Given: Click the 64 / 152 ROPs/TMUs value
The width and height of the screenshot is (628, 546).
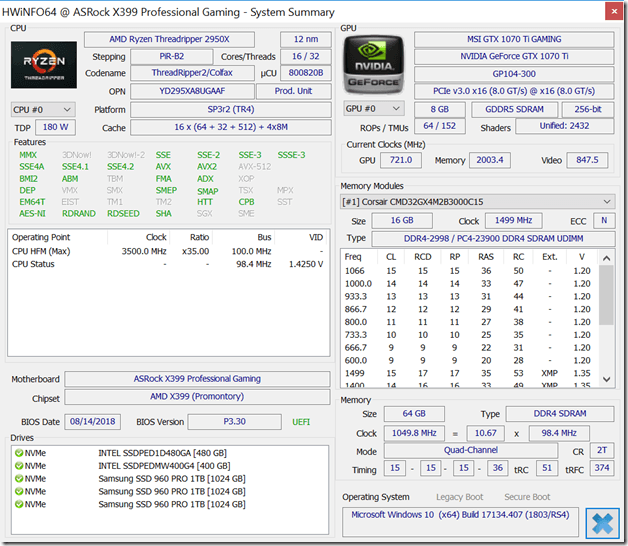Looking at the screenshot, I should pyautogui.click(x=440, y=126).
